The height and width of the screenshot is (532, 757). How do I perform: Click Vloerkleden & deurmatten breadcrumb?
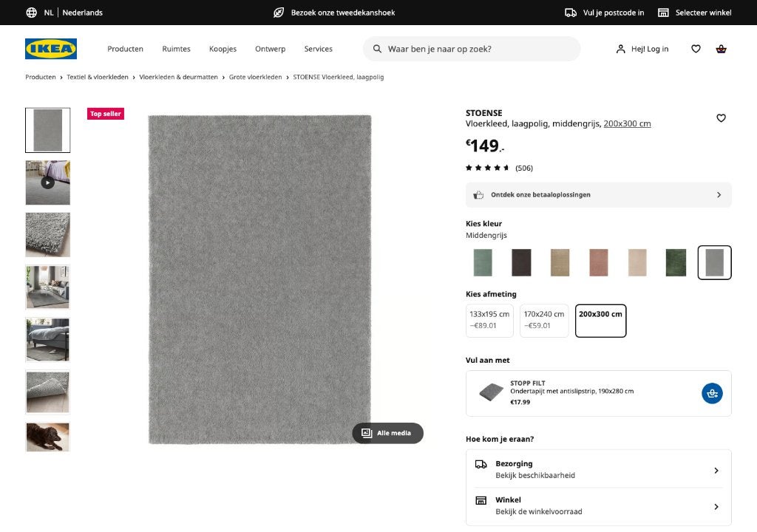click(178, 77)
